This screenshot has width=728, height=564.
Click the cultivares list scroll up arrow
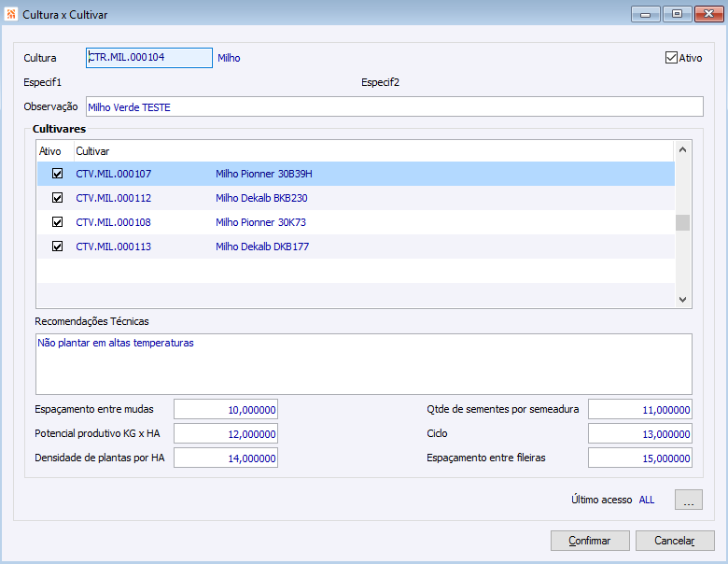pos(682,149)
